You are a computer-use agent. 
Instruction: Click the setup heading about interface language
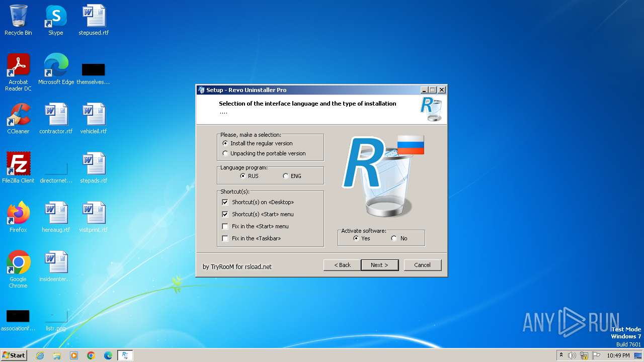pyautogui.click(x=307, y=104)
